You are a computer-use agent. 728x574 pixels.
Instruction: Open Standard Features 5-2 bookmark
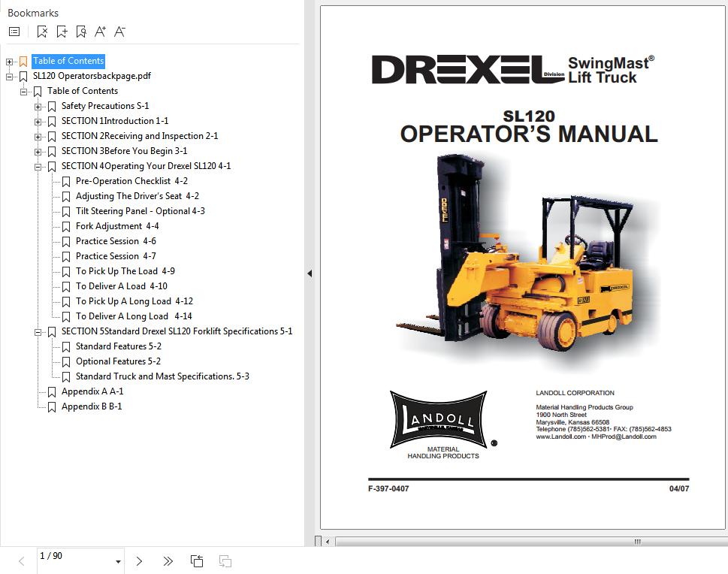pyautogui.click(x=119, y=346)
